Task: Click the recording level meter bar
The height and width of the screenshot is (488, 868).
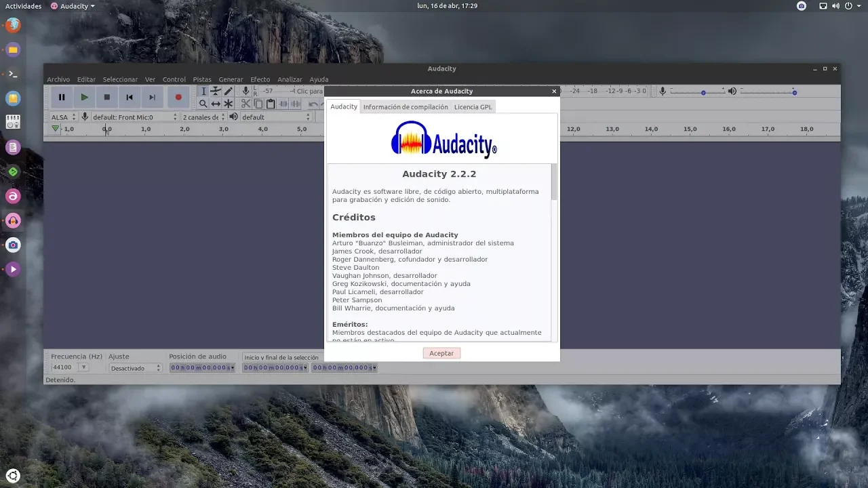Action: coord(292,91)
